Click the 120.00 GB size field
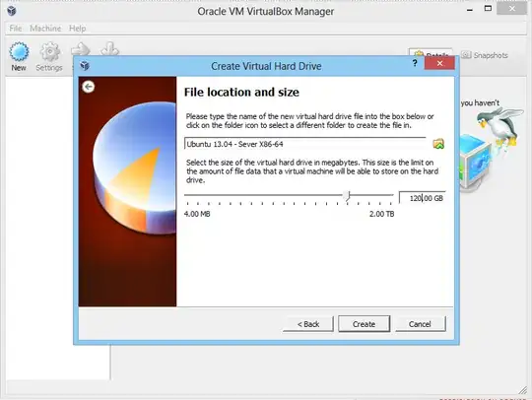 point(422,198)
